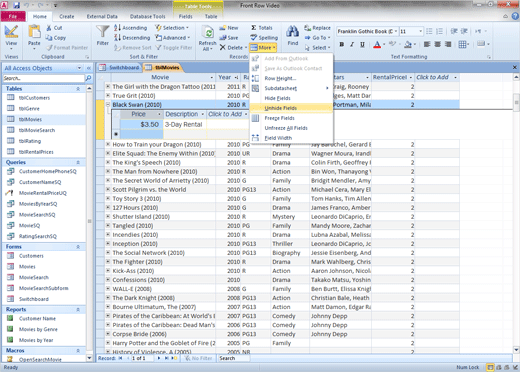
Task: Click the navigation pane Search field
Action: point(44,78)
